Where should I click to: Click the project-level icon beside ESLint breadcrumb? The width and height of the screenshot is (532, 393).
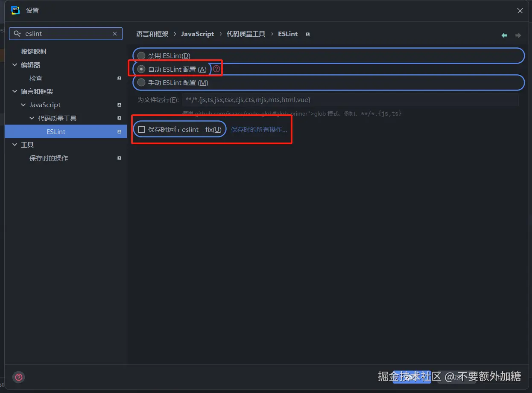click(307, 34)
